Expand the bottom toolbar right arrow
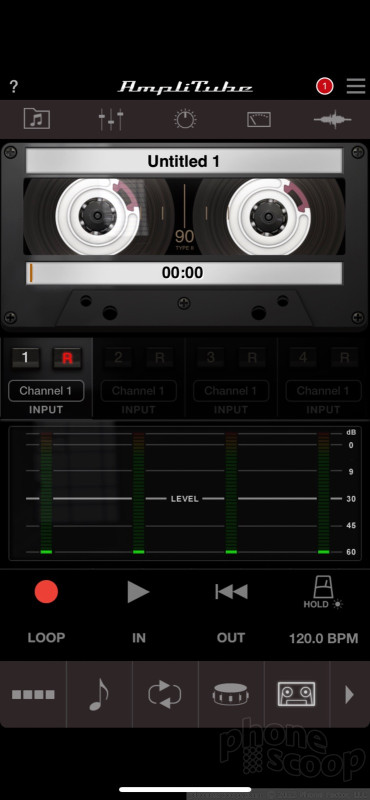 [350, 694]
